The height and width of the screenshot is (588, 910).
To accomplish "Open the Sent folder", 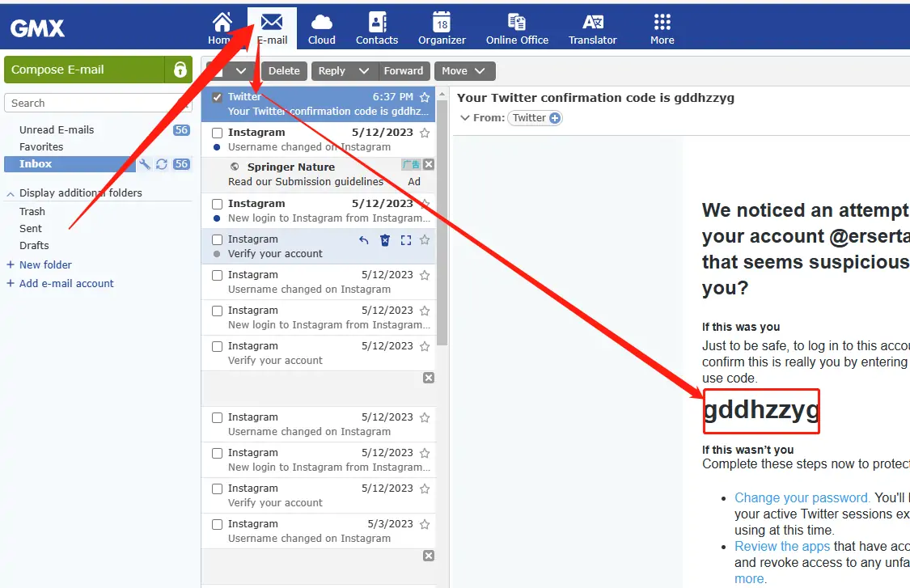I will tap(30, 229).
